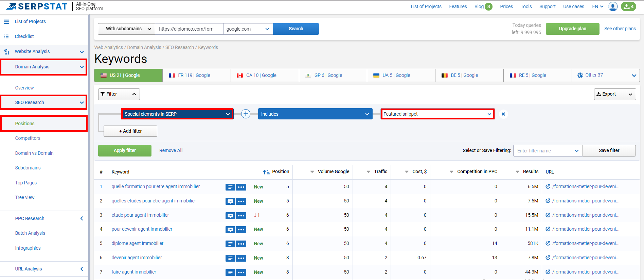Image resolution: width=644 pixels, height=280 pixels.
Task: Click snippet icon for quelle formation keyword
Action: click(230, 187)
